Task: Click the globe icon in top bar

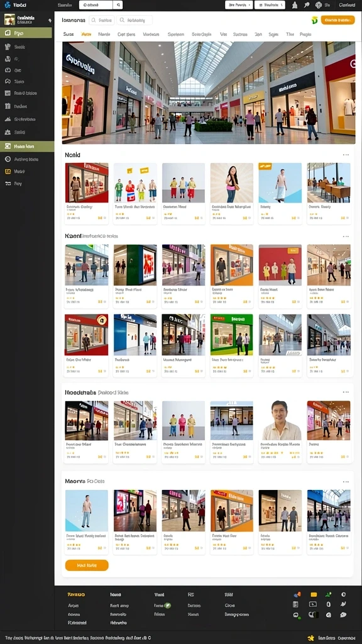Action: pos(319,5)
